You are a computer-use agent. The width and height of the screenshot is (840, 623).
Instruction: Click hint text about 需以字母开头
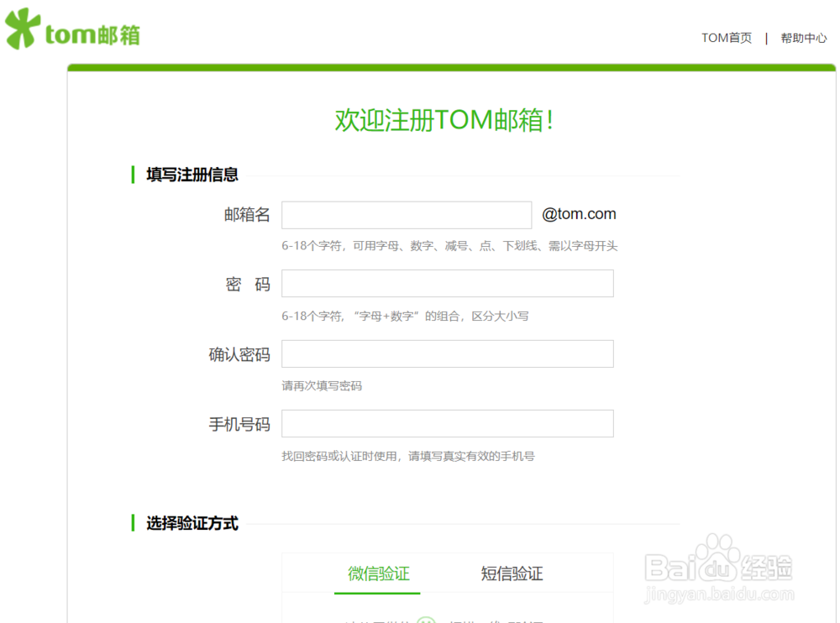point(449,246)
